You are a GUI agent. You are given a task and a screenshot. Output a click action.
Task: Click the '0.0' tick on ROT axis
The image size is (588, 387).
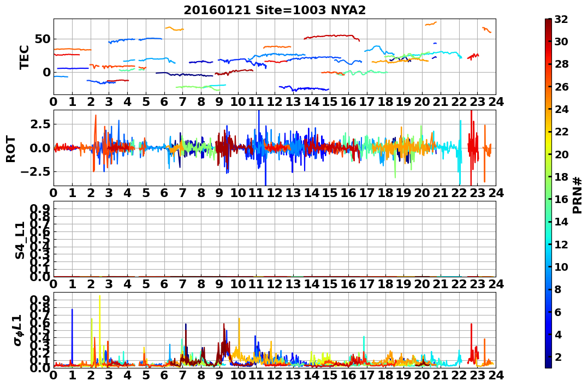click(40, 148)
